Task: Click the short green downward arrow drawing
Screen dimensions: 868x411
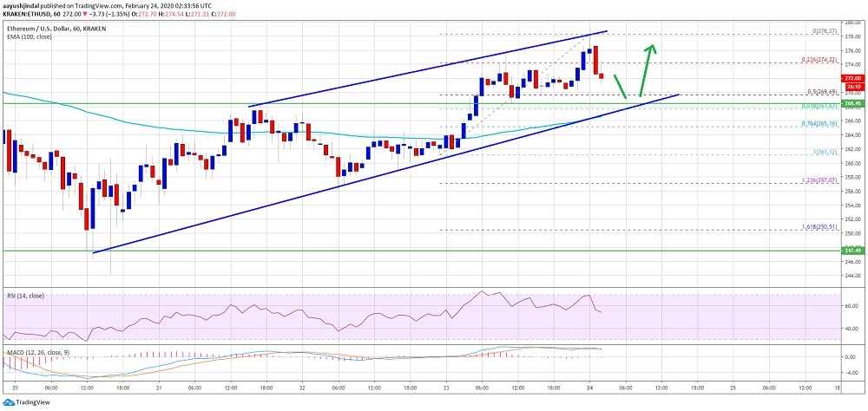Action: coord(620,87)
